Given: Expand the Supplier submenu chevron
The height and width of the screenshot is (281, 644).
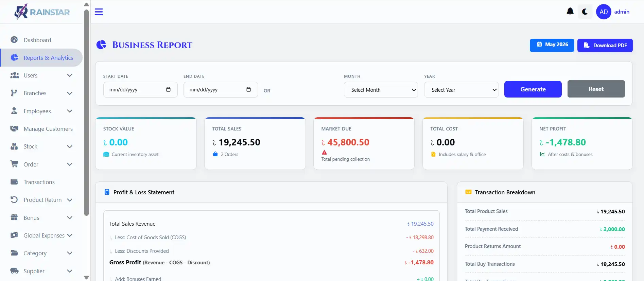Looking at the screenshot, I should click(x=70, y=271).
